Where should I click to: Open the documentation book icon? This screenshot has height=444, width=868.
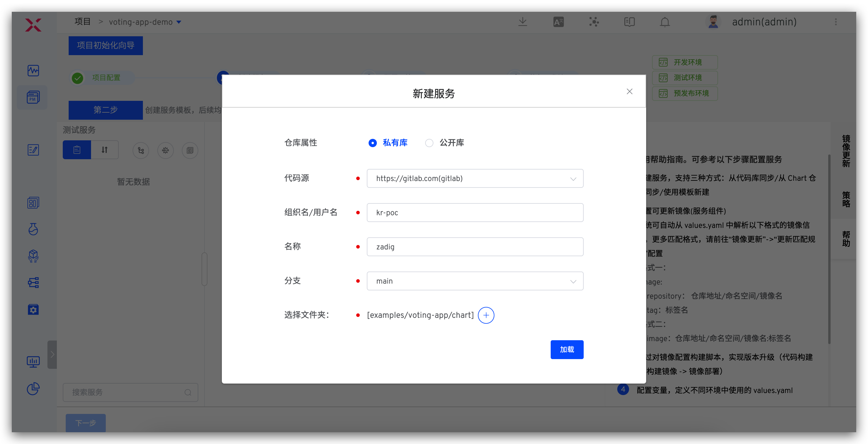(x=629, y=22)
